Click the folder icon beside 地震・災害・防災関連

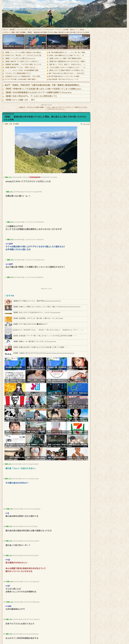(4, 124)
